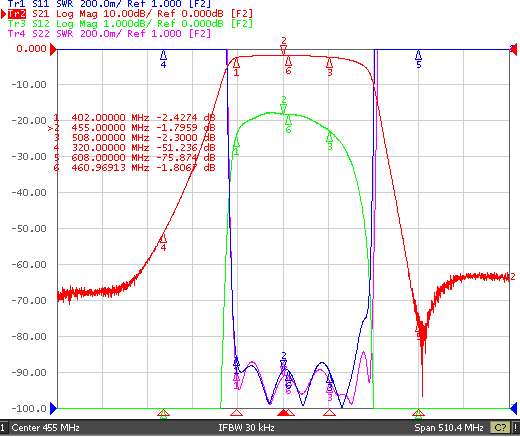Screen dimensions: 520x437
Task: Click the filled red active marker triangle on the frequency axis
Action: pyautogui.click(x=283, y=413)
